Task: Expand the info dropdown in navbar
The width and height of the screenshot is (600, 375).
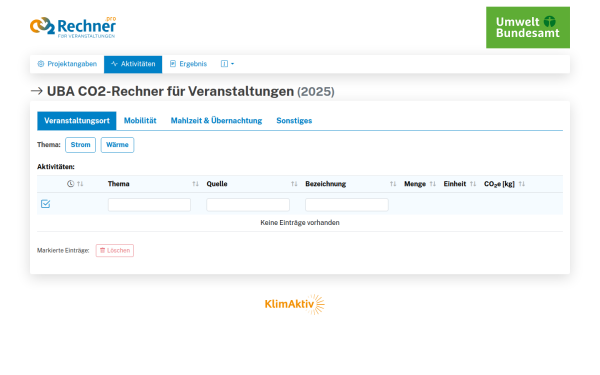Action: pos(227,64)
